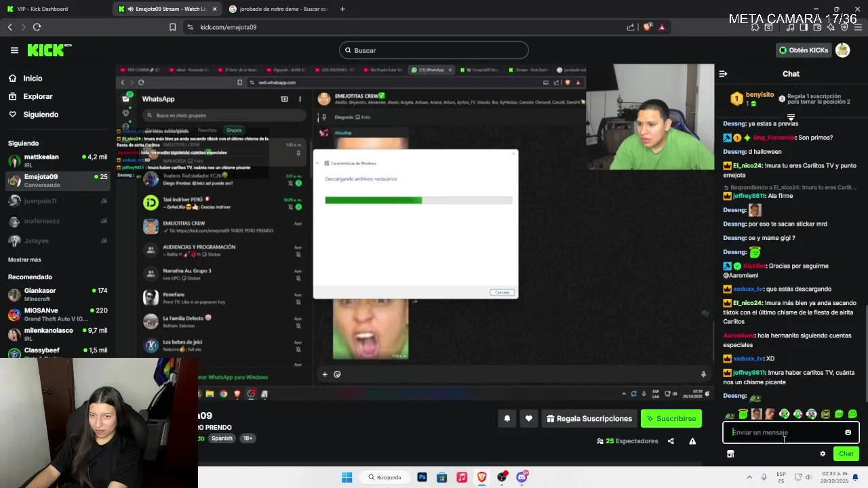
Task: Expand the hidden system tray icons chevron
Action: pos(749,477)
